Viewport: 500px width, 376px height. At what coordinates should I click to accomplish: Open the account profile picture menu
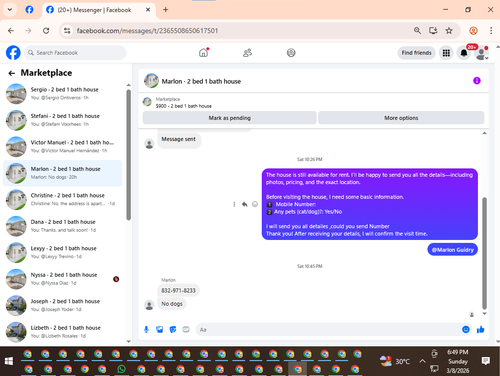(x=481, y=53)
